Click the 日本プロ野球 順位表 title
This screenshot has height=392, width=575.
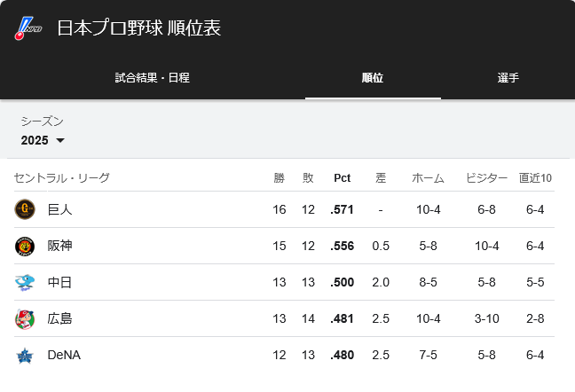[x=139, y=27]
